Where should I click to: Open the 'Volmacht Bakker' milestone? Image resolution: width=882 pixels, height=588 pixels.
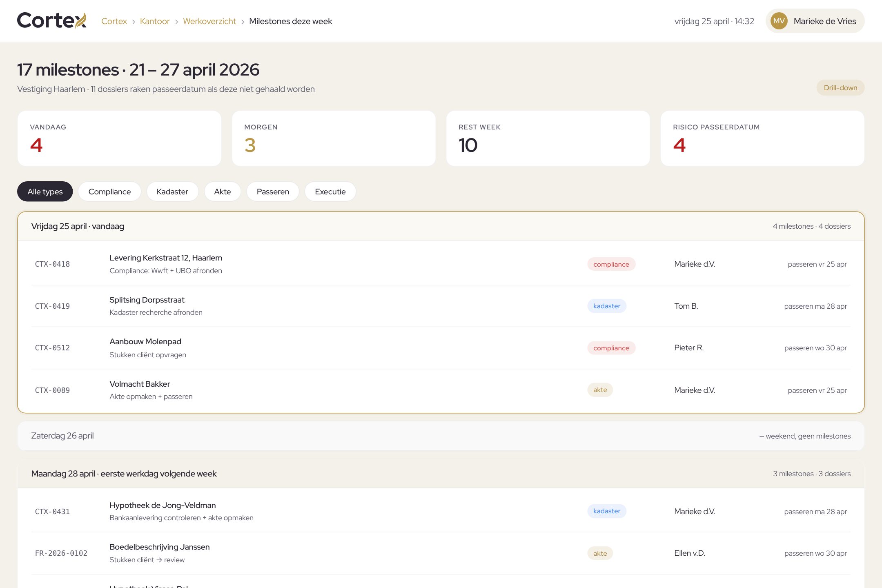[x=140, y=384]
